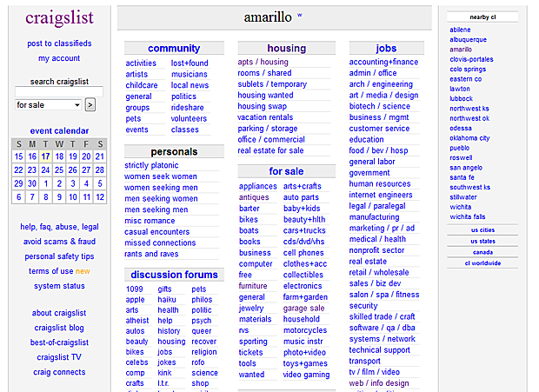Browse apts / housing listings

point(263,62)
